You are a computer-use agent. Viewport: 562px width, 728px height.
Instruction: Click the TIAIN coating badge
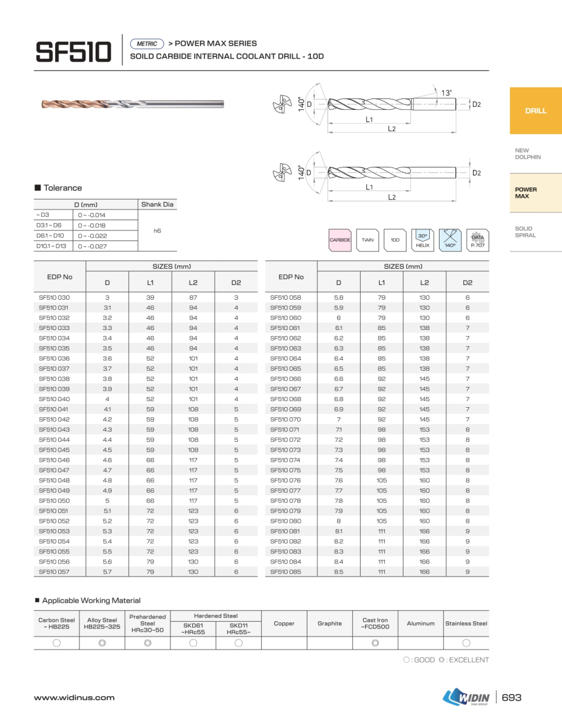[367, 240]
